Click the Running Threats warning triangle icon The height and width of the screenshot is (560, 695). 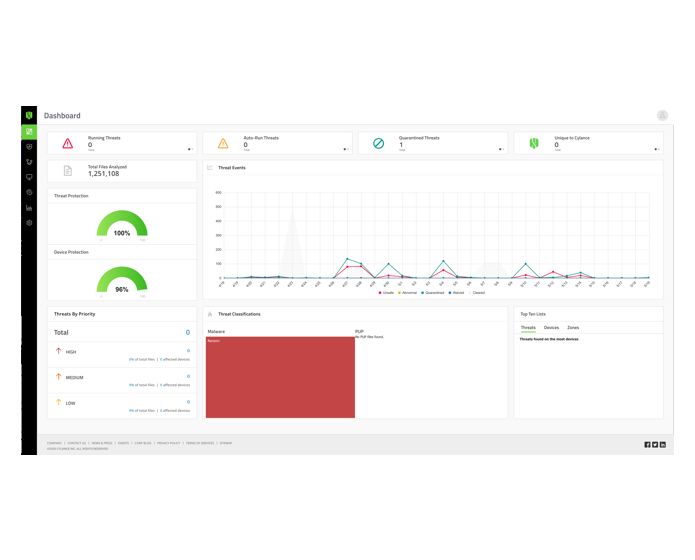click(68, 144)
